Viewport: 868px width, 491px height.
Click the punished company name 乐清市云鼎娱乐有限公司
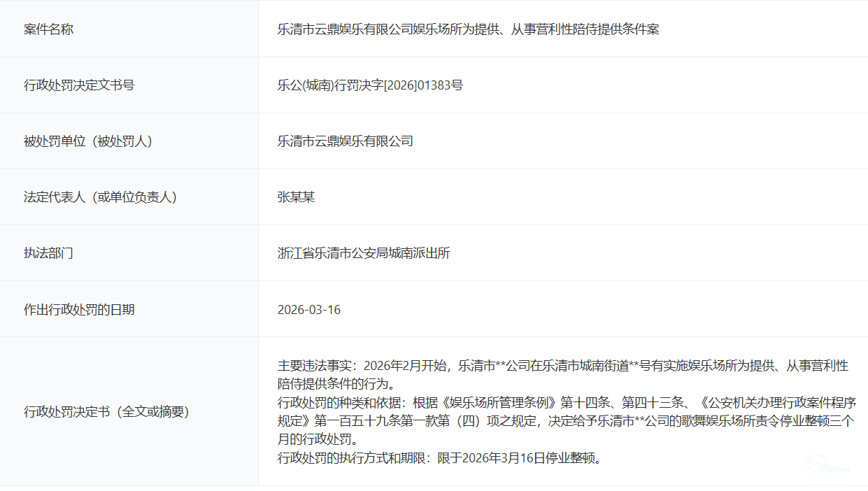345,141
